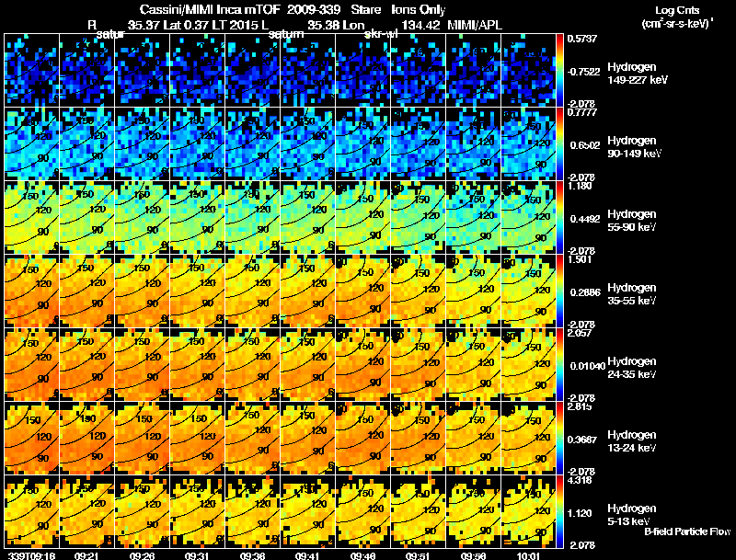Click the color bar for the 24-35 keV row
This screenshot has width=736, height=560.
pyautogui.click(x=559, y=364)
